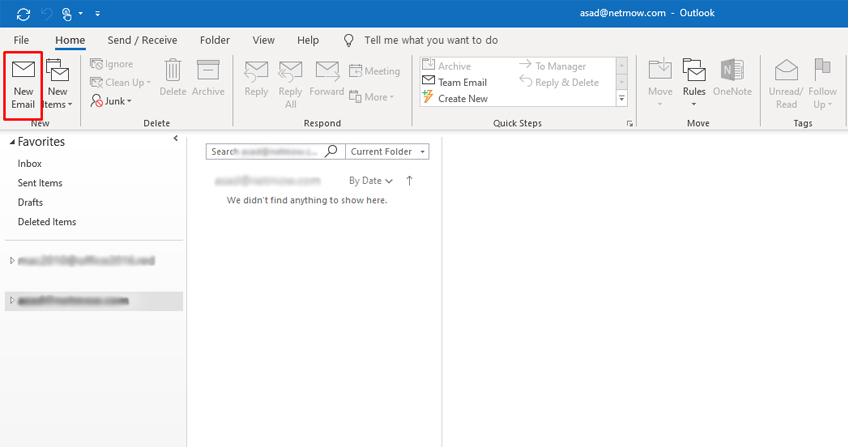This screenshot has width=848, height=447.
Task: Select Archive quick step
Action: pos(447,65)
